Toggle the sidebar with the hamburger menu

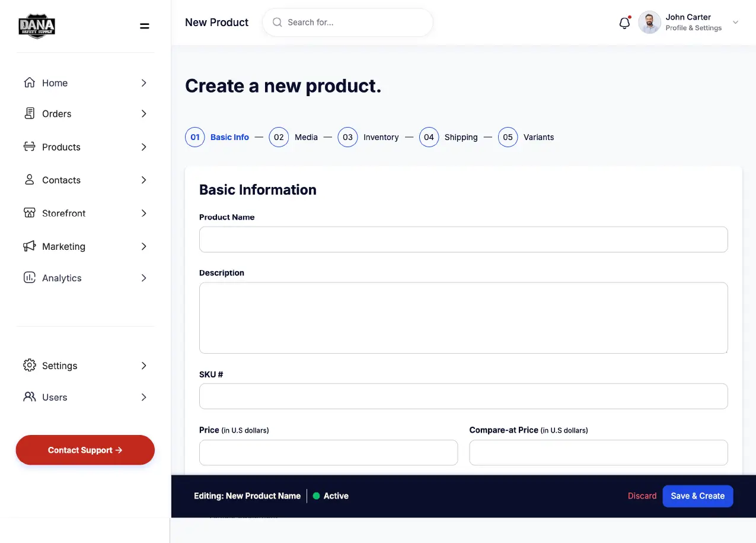point(144,26)
